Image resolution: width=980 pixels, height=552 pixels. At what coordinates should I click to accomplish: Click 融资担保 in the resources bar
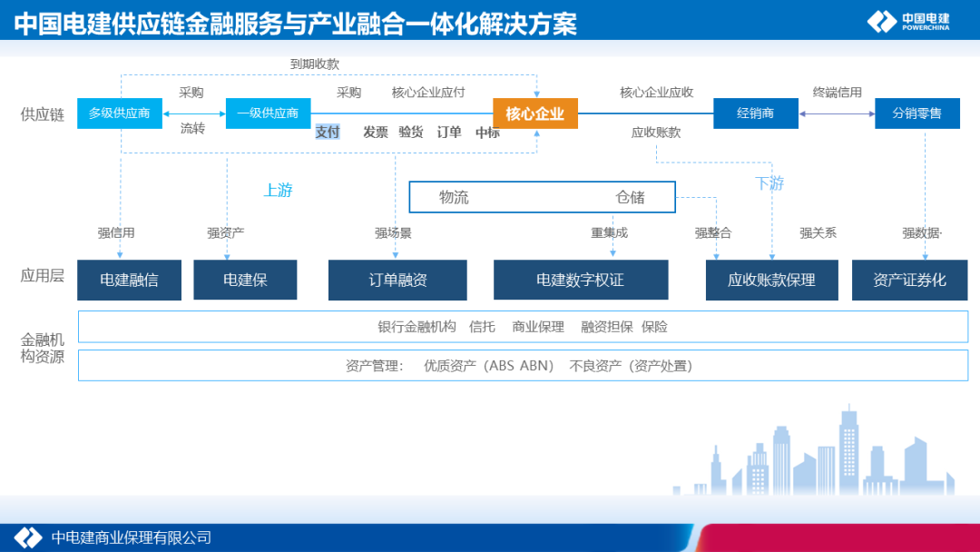pyautogui.click(x=607, y=327)
